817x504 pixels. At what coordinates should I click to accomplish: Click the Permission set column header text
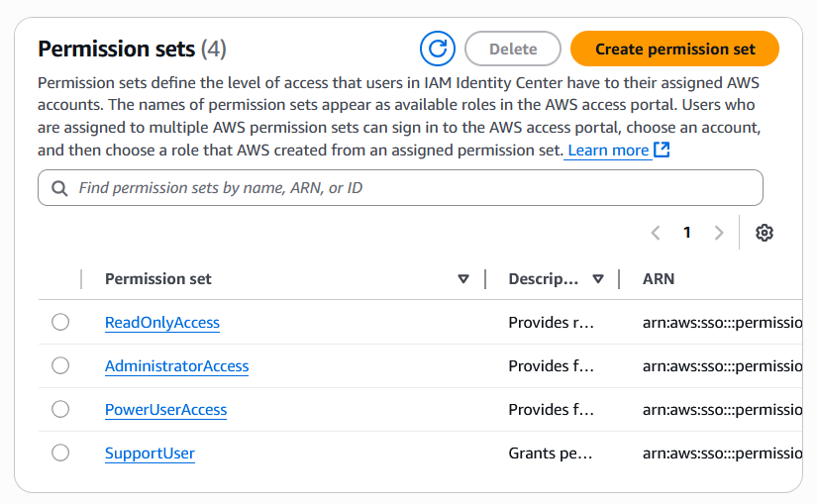point(157,279)
